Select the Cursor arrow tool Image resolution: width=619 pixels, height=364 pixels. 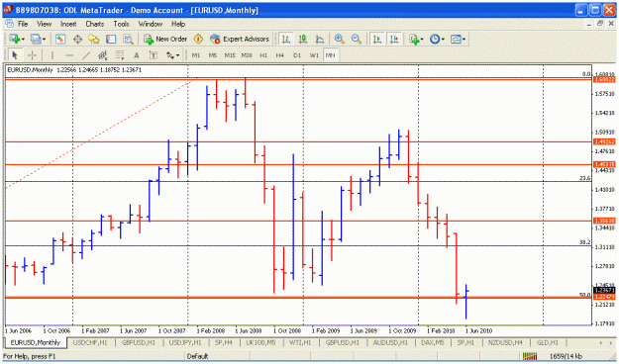(x=15, y=55)
